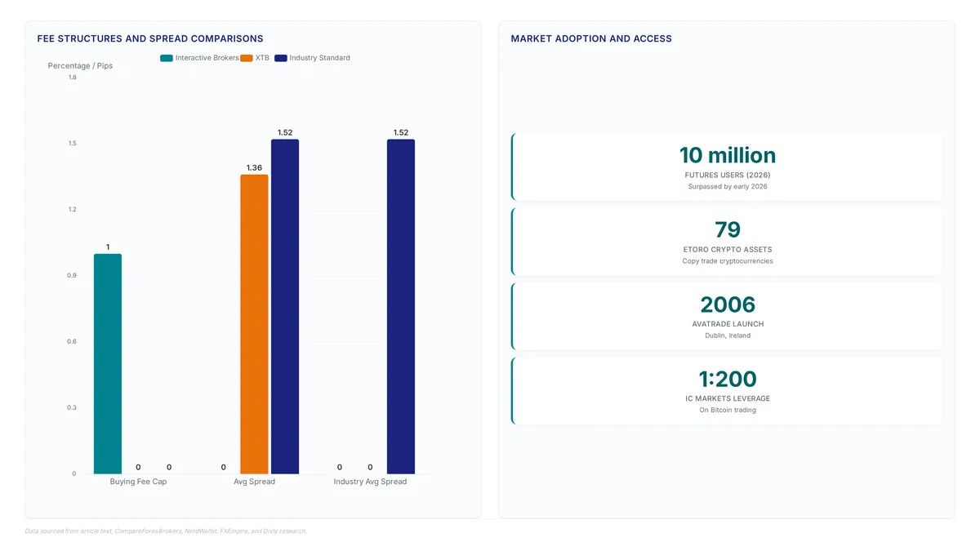The width and height of the screenshot is (980, 551).
Task: Select the navy bar in Avg Spread group
Action: click(x=285, y=306)
